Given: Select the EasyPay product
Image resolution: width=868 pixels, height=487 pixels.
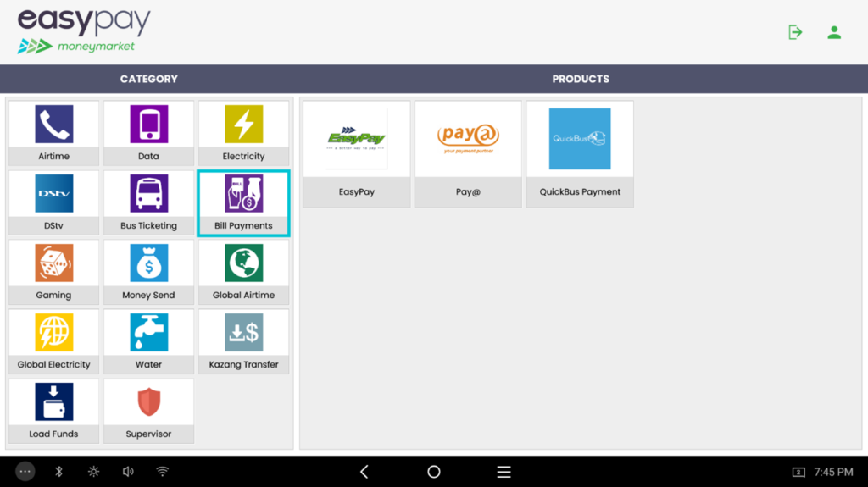Looking at the screenshot, I should 357,154.
